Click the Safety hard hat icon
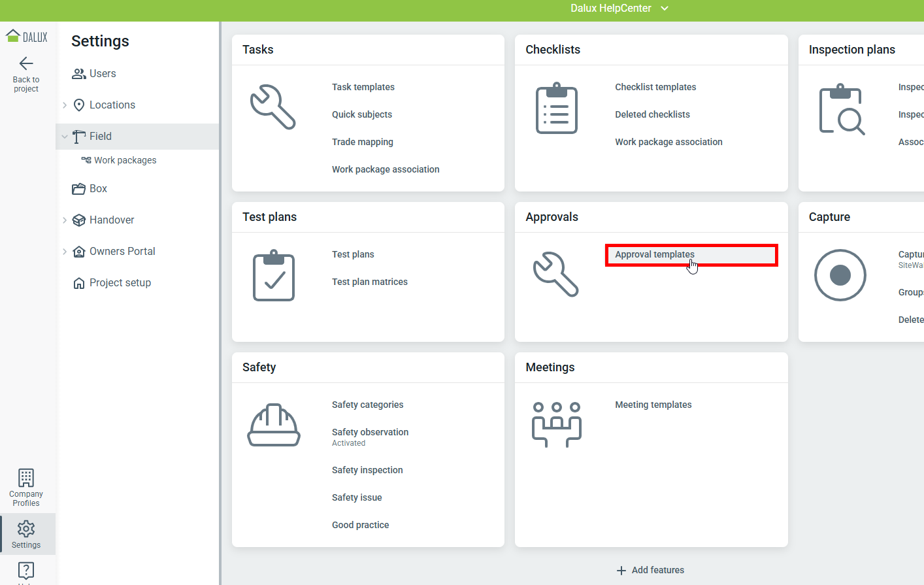The height and width of the screenshot is (585, 924). tap(274, 426)
